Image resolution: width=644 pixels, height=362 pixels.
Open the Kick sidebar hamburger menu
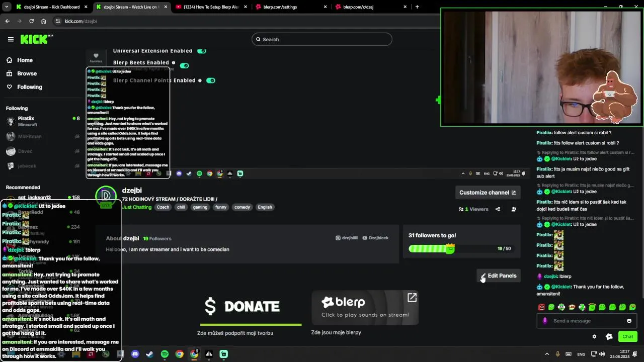(x=11, y=39)
